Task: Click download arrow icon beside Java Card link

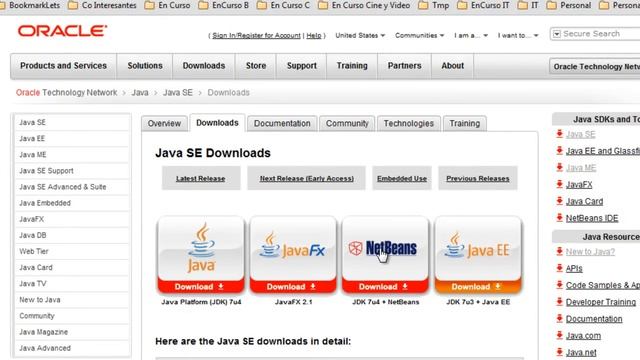Action: tap(560, 201)
